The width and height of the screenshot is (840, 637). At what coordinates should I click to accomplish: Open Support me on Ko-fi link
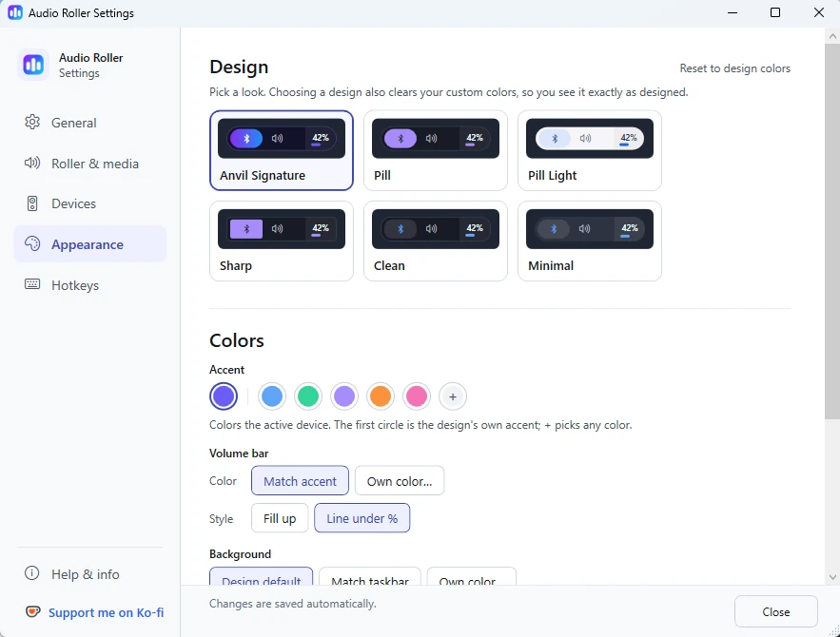tap(107, 612)
